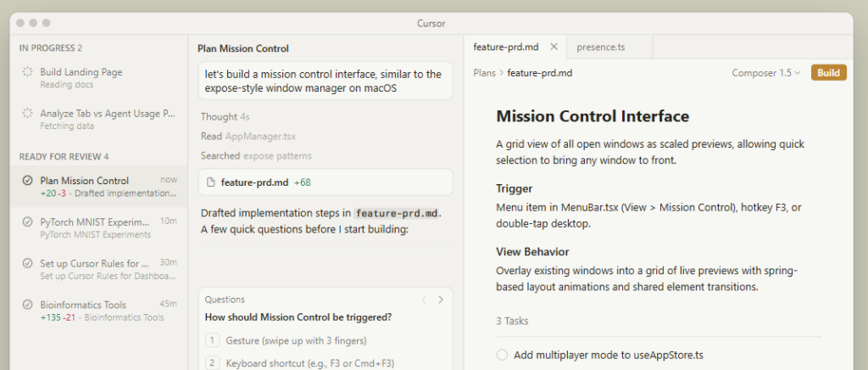The width and height of the screenshot is (868, 370).
Task: Open Bioinformatics Tools item
Action: click(98, 311)
